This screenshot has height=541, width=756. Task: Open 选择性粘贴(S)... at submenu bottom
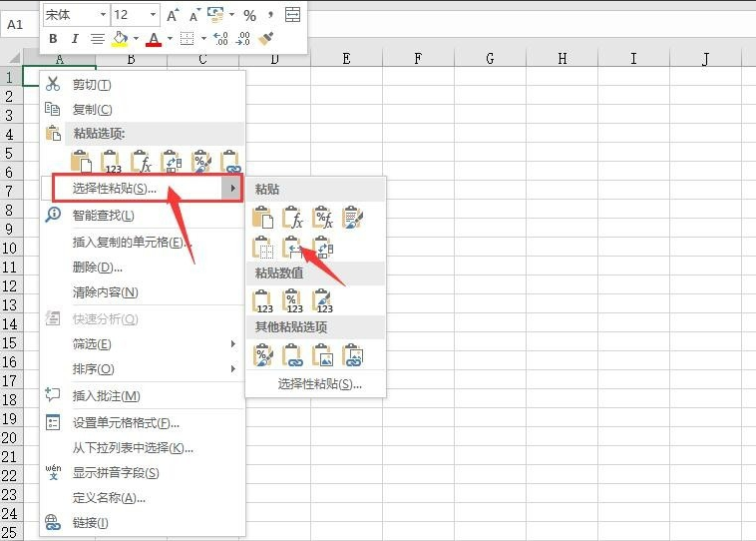click(x=320, y=384)
